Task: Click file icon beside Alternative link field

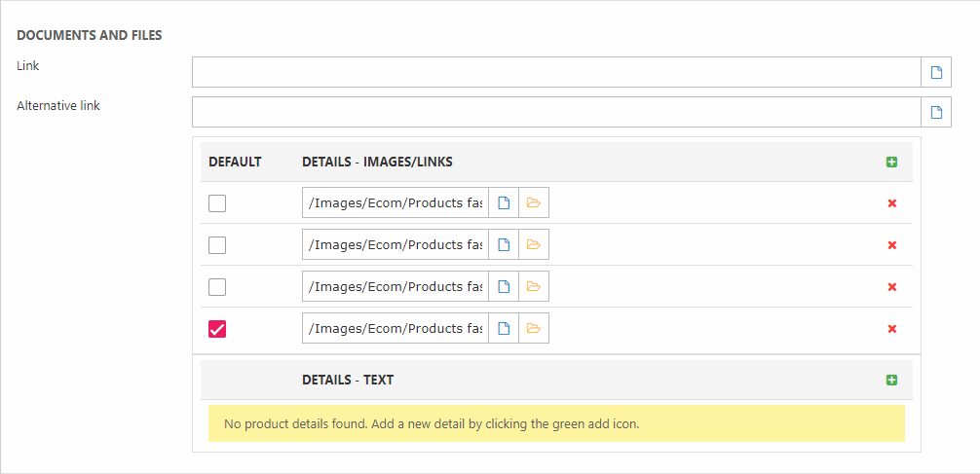Action: click(936, 112)
